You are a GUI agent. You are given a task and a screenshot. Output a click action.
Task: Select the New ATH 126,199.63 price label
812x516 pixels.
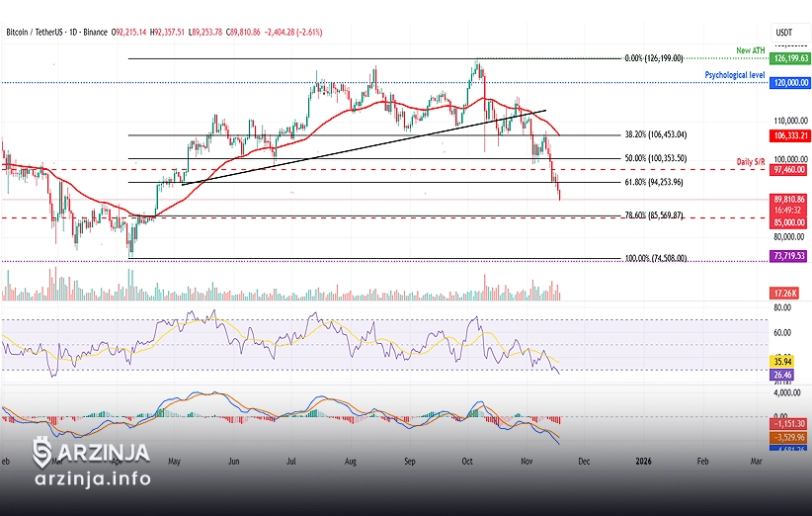coord(789,58)
